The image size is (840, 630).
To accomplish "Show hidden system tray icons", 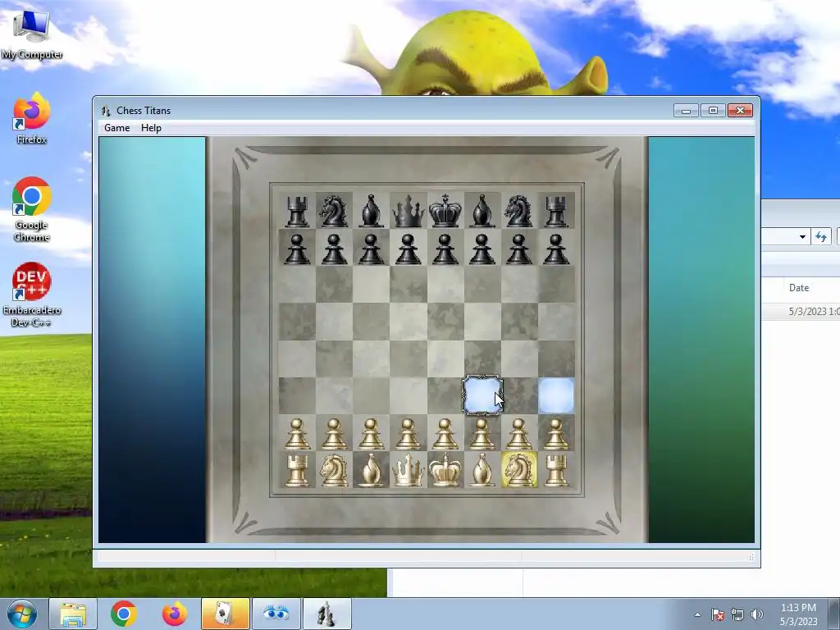I will (x=697, y=614).
